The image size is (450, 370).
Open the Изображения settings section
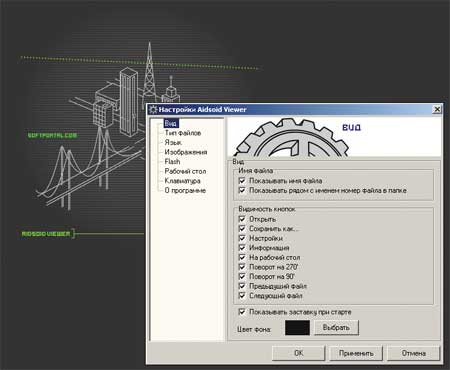[186, 152]
